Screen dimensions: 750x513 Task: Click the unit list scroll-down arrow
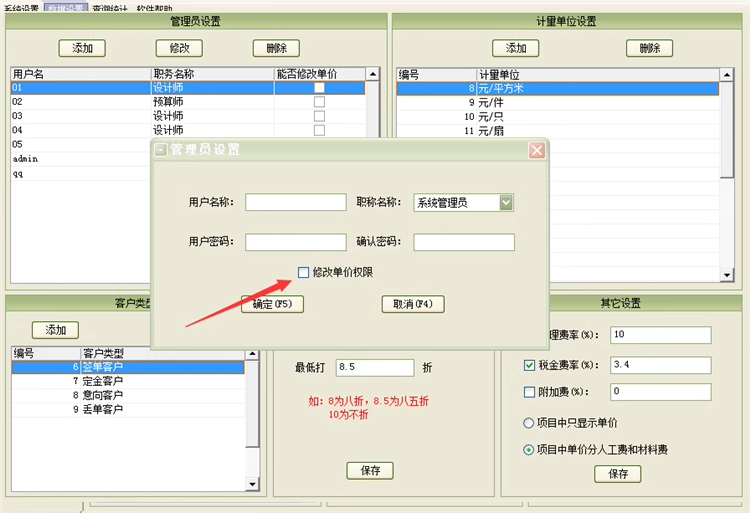point(727,275)
